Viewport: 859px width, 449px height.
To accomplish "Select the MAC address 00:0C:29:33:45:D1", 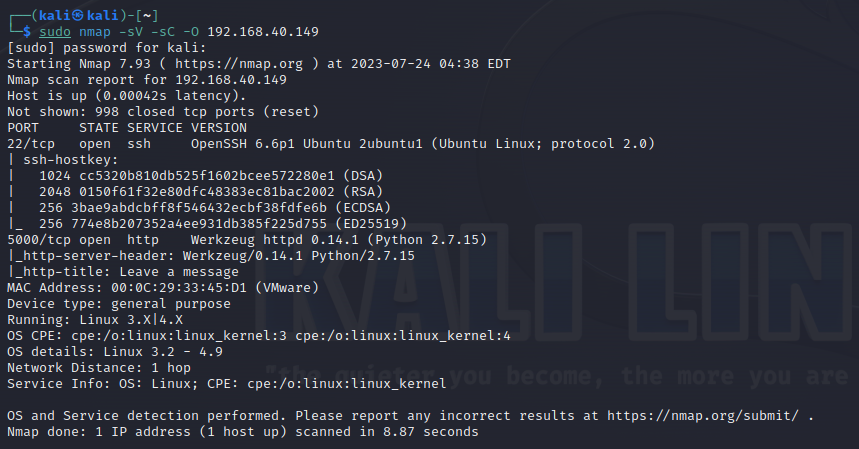I will tap(179, 288).
